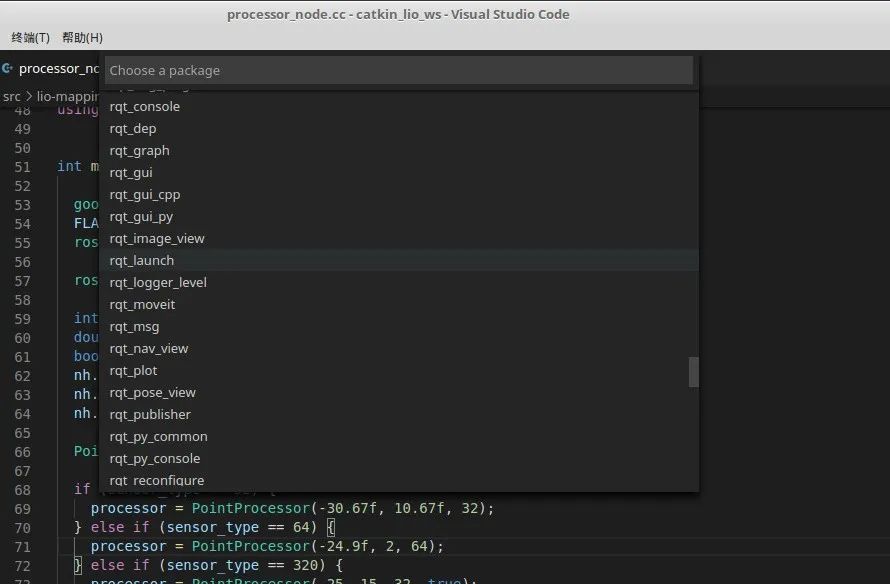Select rqt_pose_view in the list
This screenshot has width=890, height=584.
pos(399,393)
